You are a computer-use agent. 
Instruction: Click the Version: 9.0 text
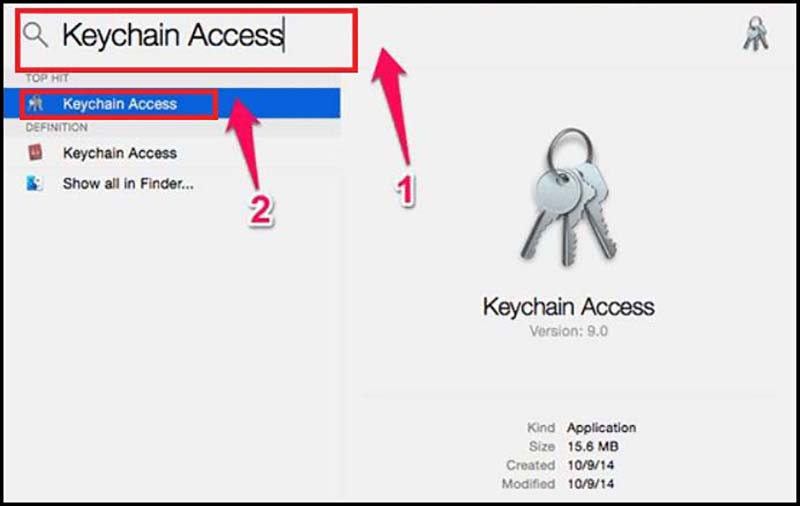pyautogui.click(x=568, y=332)
